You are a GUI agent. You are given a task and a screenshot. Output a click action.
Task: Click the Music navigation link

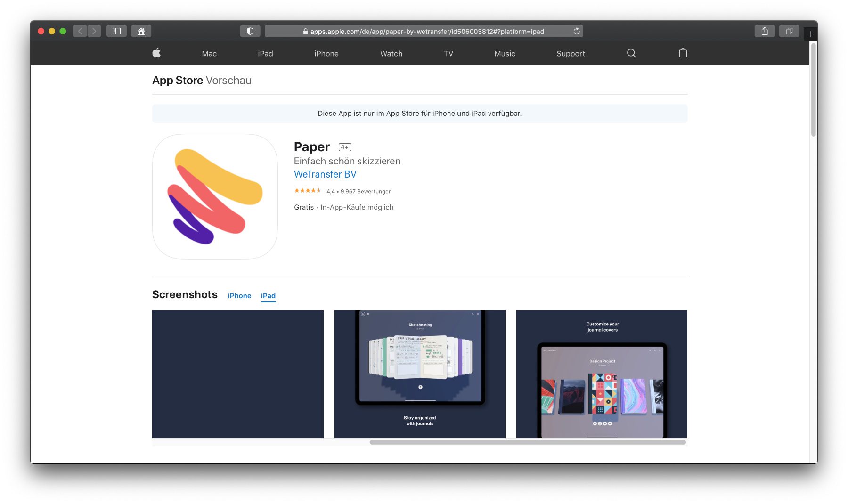click(x=505, y=54)
